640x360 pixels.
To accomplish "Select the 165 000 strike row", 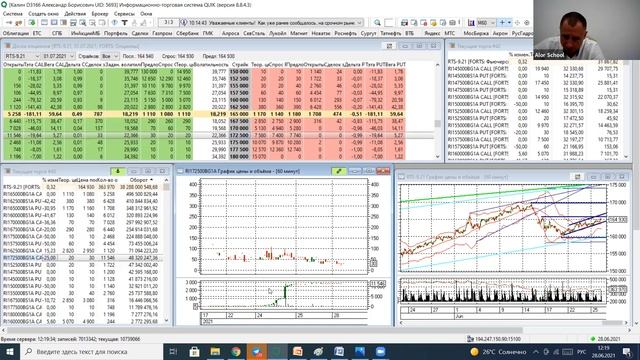I will (x=204, y=114).
